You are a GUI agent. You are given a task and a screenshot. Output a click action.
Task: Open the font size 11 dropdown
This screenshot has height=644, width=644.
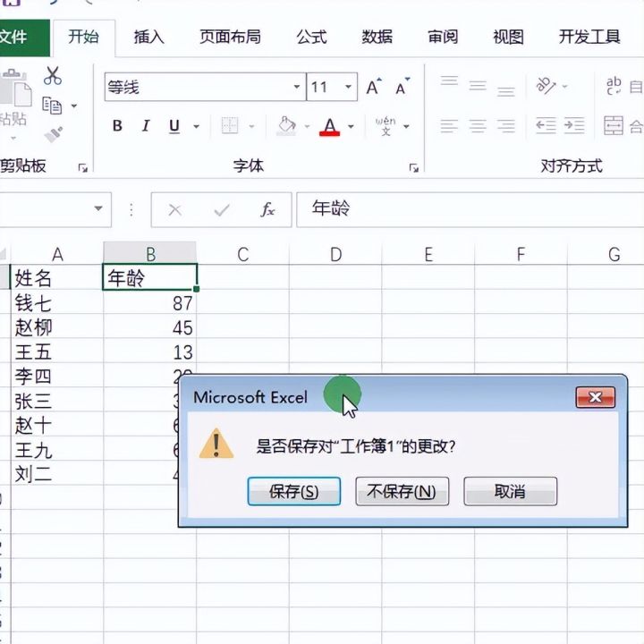coord(348,87)
